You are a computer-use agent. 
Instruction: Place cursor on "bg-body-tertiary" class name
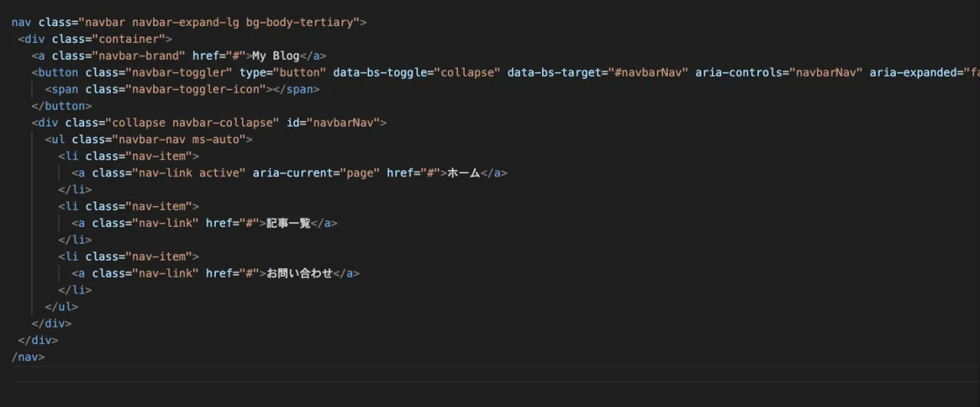[x=302, y=22]
